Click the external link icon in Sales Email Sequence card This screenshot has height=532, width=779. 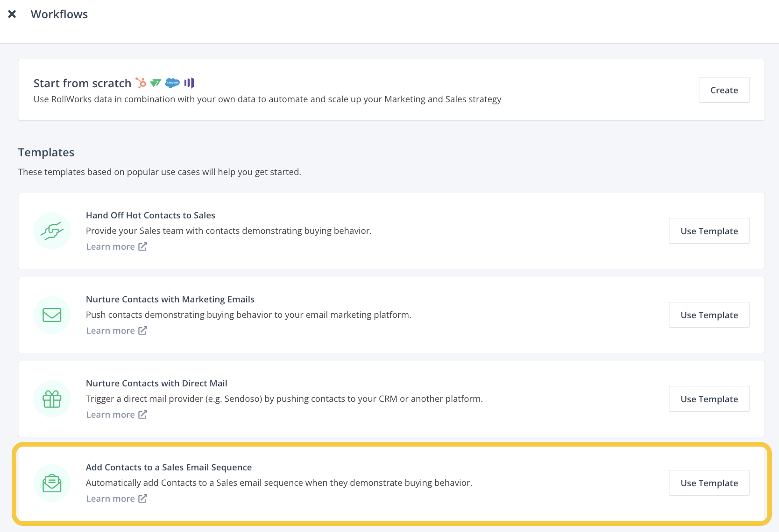[x=143, y=498]
